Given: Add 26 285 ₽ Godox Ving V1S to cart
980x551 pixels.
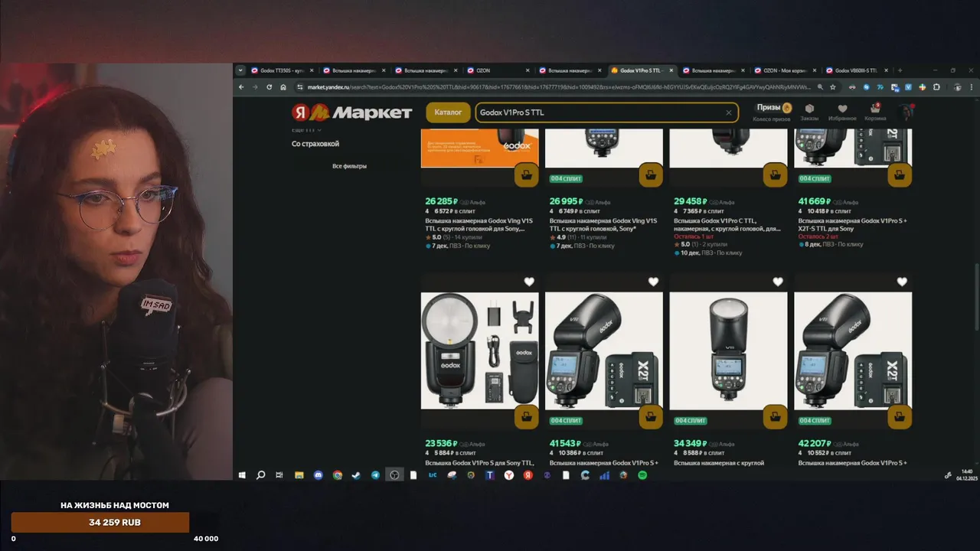Looking at the screenshot, I should tap(526, 174).
